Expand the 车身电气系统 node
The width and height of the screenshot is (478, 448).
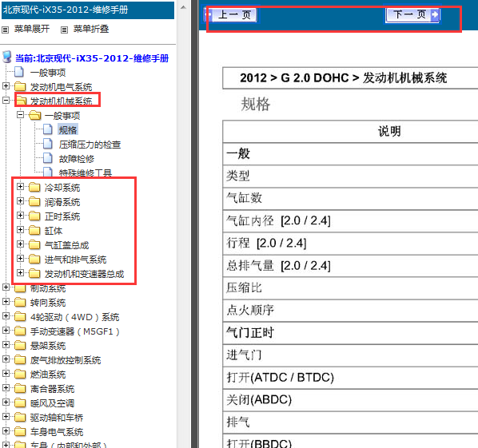click(6, 430)
